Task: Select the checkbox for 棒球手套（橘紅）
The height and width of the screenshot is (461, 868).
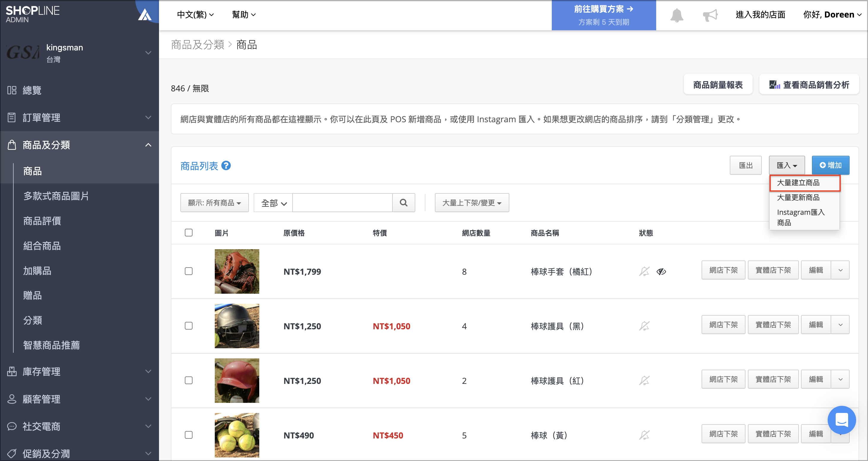Action: click(189, 271)
